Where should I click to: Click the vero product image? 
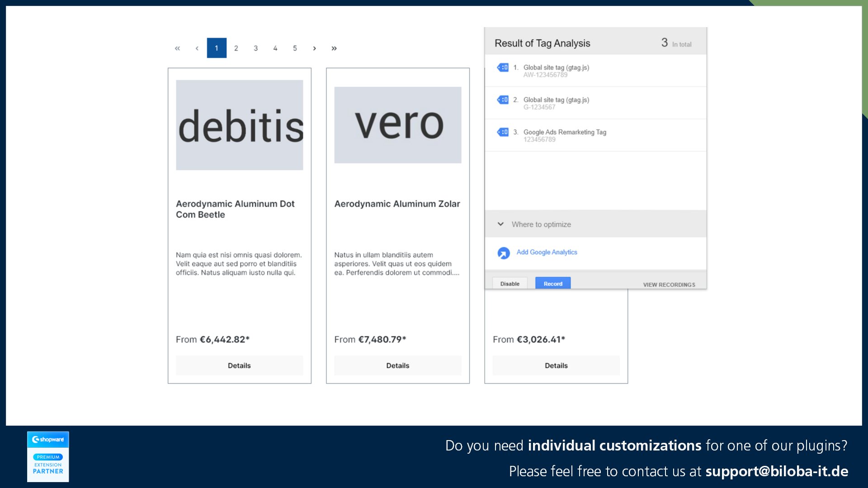398,125
